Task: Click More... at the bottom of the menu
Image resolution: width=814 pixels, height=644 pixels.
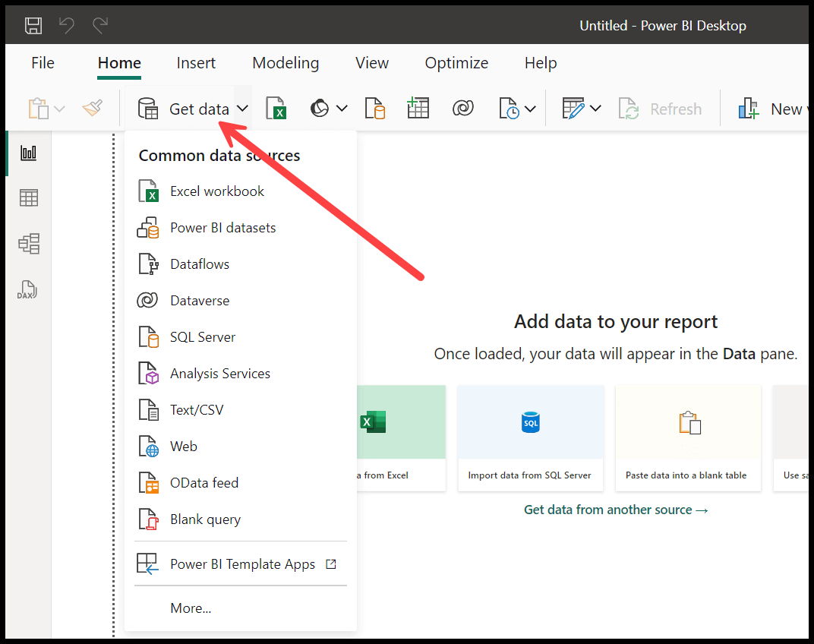Action: tap(241, 608)
